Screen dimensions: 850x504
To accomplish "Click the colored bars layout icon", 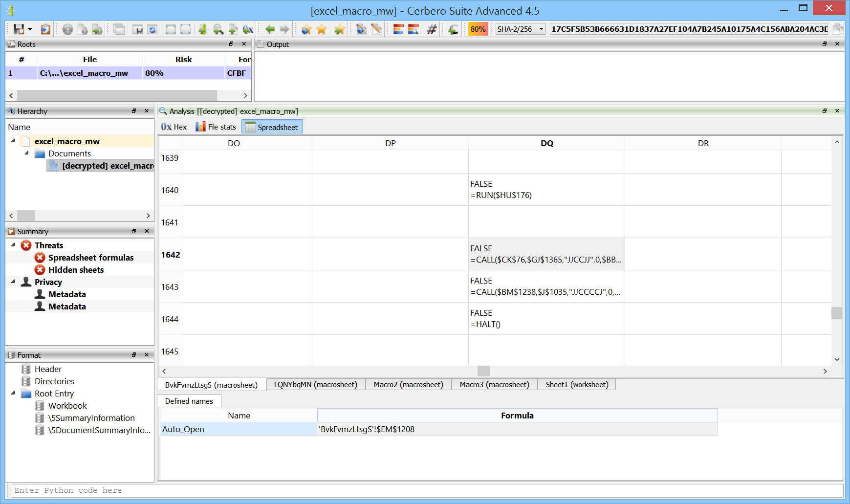I will pyautogui.click(x=398, y=29).
